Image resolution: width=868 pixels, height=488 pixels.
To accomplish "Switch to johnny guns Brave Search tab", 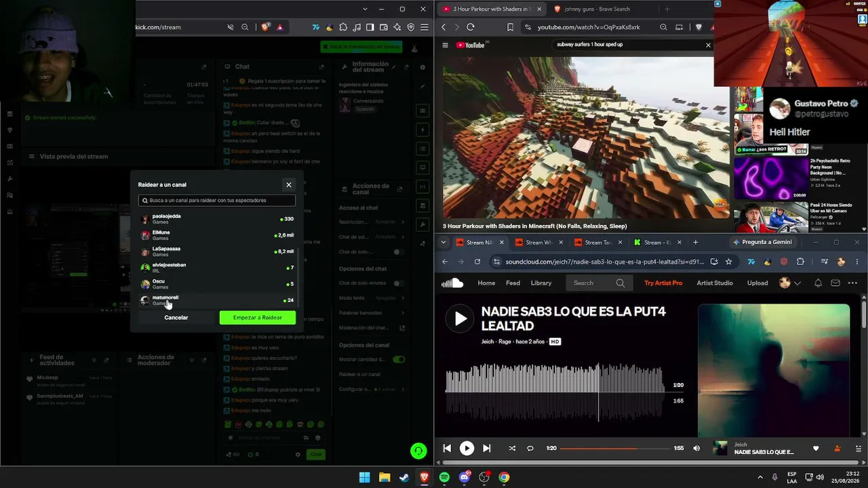I will tap(597, 9).
